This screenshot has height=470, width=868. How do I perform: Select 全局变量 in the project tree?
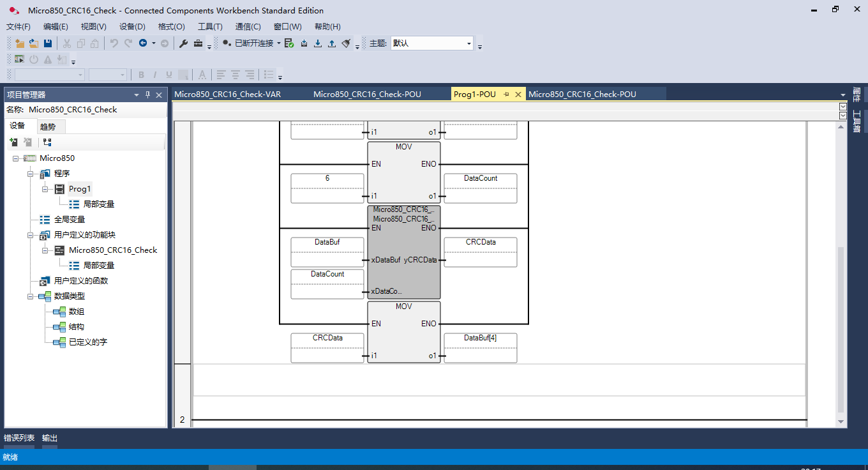70,220
